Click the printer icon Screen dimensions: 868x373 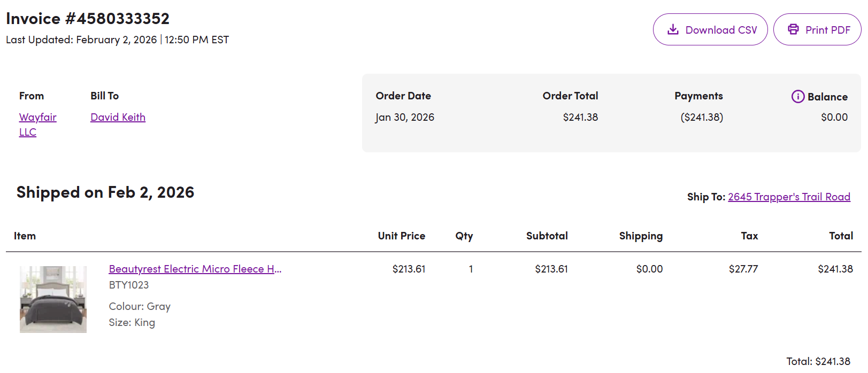pyautogui.click(x=793, y=29)
